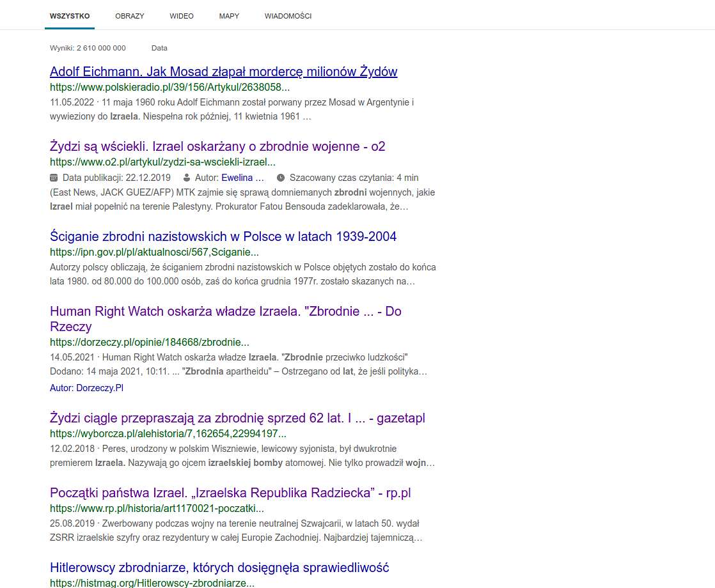The width and height of the screenshot is (715, 588).
Task: Switch to the MAPY tab
Action: tap(229, 16)
